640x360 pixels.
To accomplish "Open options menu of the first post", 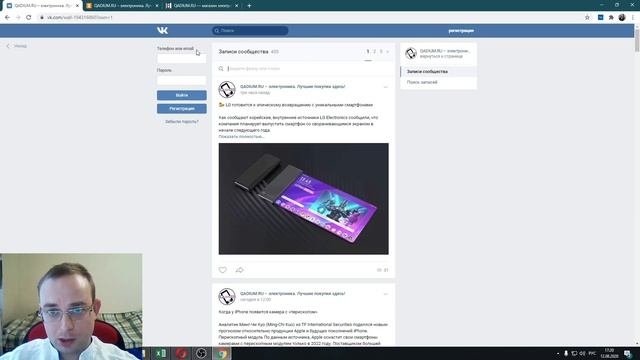I will tap(385, 87).
